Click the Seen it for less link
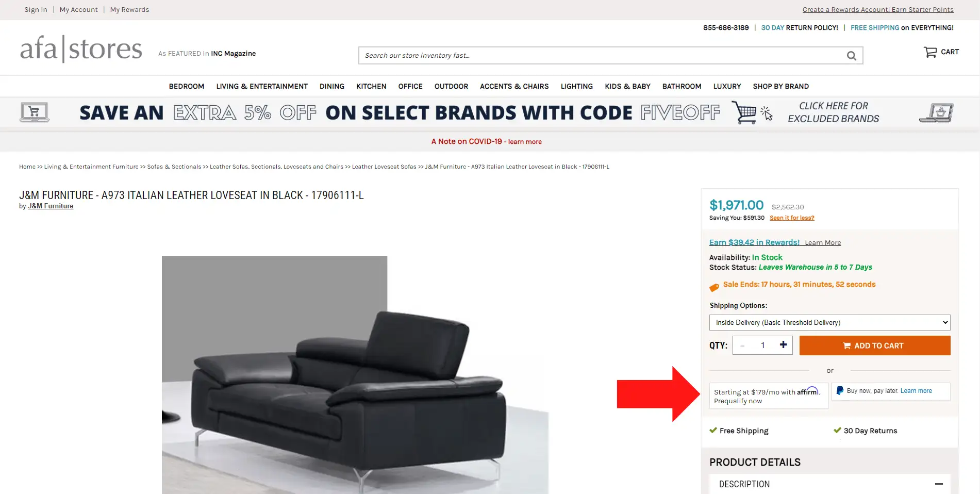980x494 pixels. point(792,218)
